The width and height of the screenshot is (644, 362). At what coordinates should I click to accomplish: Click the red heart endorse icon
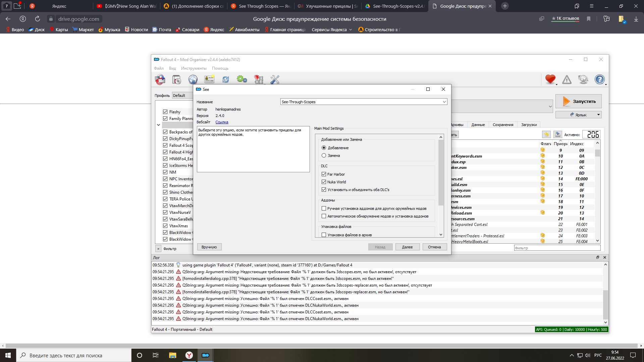pos(550,79)
